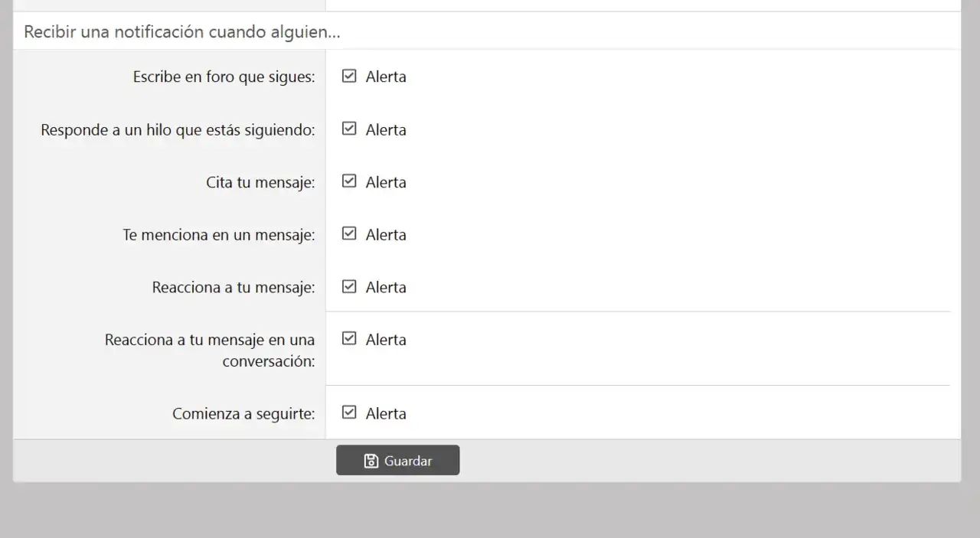The image size is (980, 538).
Task: Click the 'Recibir una notificación cuando alguien...' header
Action: pos(182,32)
